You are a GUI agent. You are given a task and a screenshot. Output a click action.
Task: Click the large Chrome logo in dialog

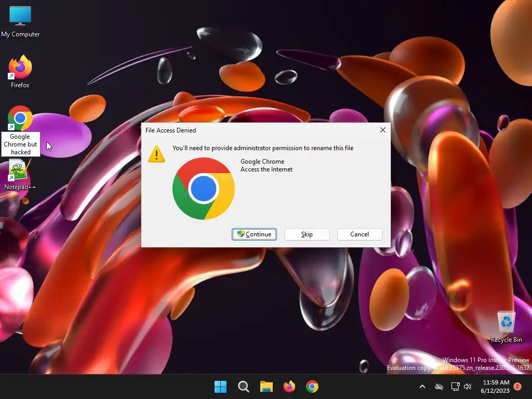(x=203, y=189)
